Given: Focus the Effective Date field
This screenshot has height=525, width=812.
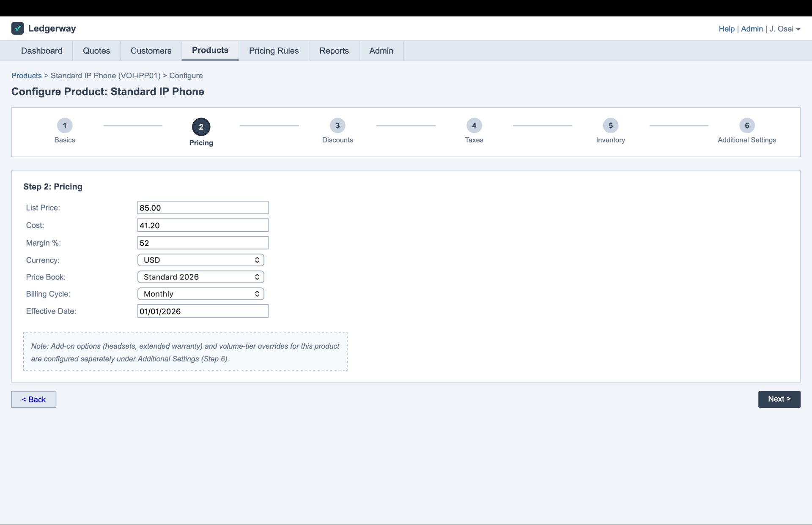Looking at the screenshot, I should pyautogui.click(x=203, y=311).
